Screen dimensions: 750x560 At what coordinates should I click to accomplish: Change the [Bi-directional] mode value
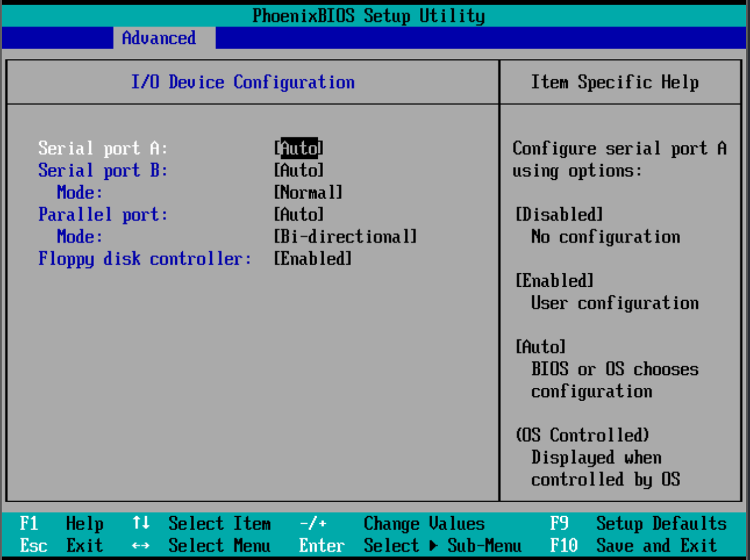[x=345, y=236]
